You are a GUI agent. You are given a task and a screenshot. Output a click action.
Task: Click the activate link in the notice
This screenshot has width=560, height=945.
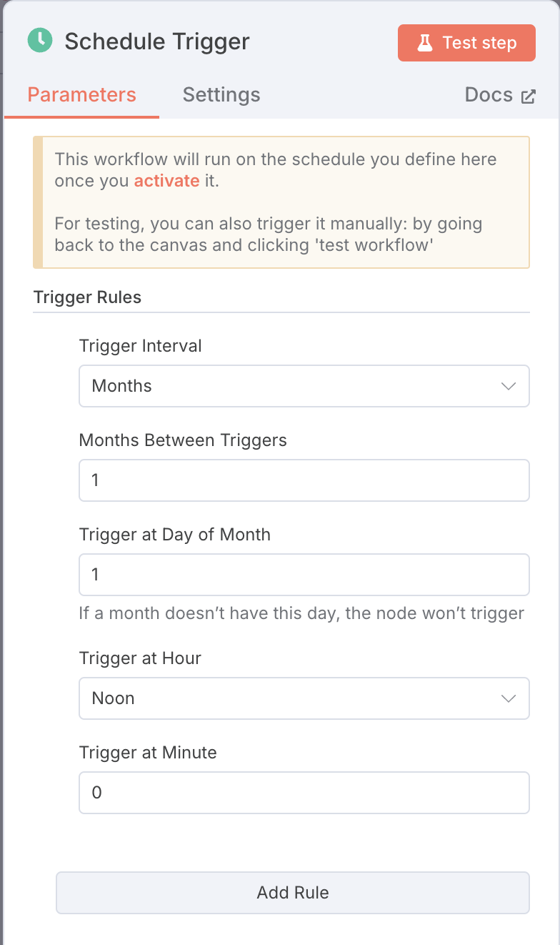click(166, 181)
